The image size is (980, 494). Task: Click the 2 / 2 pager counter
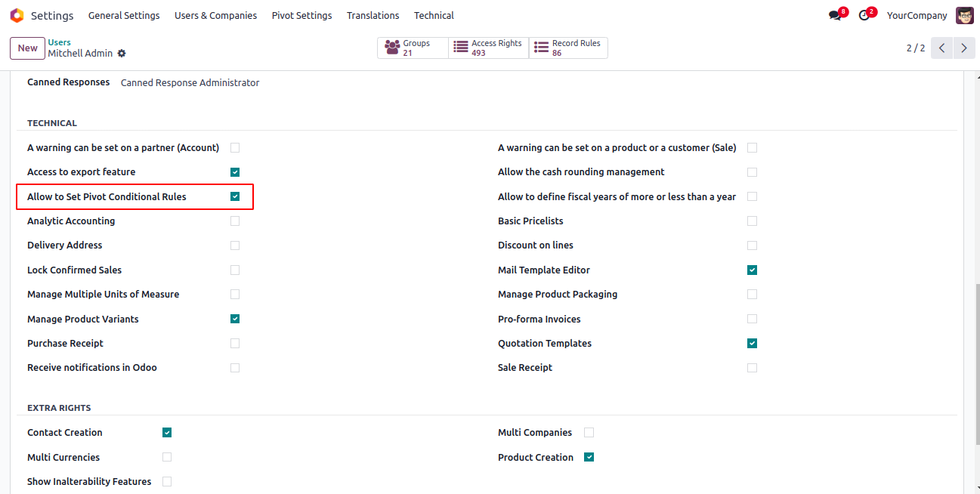pyautogui.click(x=916, y=48)
